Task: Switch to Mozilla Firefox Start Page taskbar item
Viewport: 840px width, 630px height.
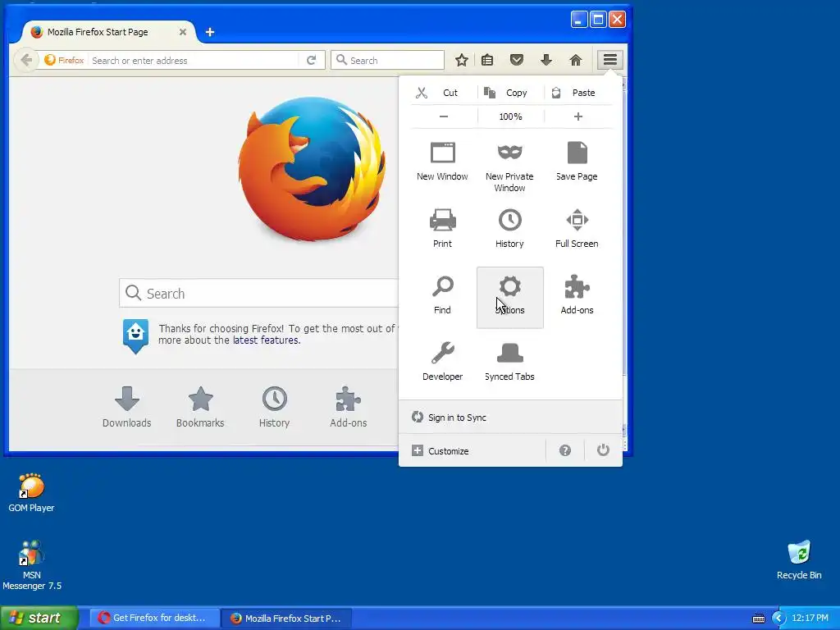Action: click(286, 618)
